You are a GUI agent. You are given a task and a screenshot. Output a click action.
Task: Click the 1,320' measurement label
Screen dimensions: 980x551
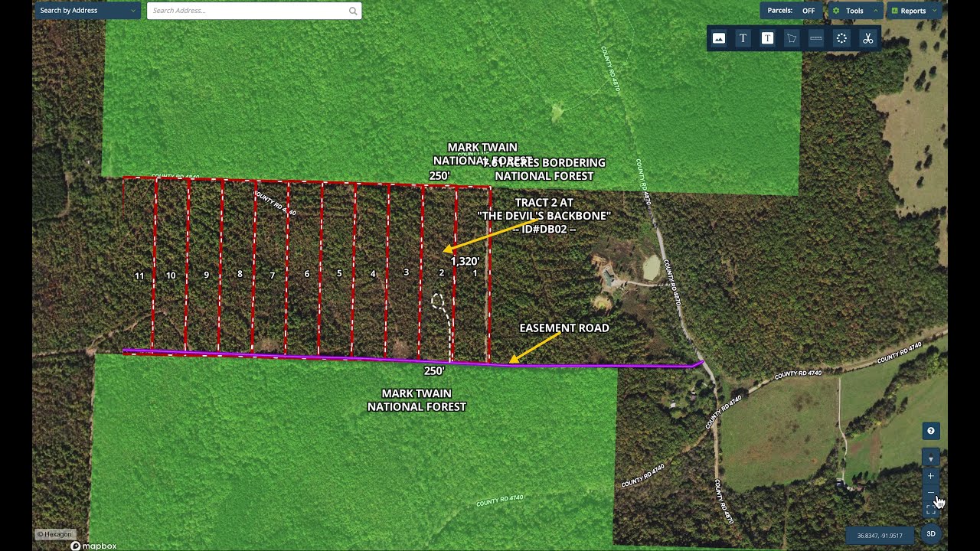pos(465,261)
